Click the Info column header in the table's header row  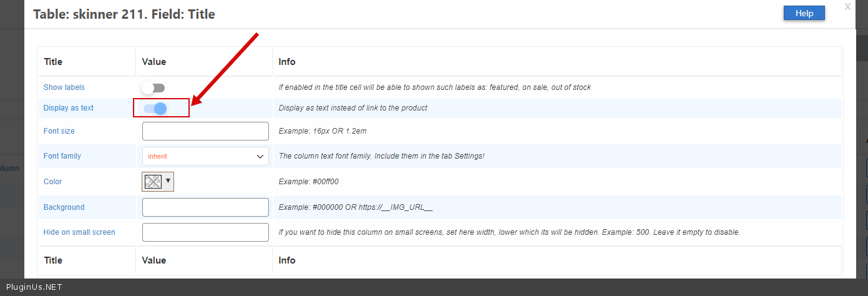287,62
